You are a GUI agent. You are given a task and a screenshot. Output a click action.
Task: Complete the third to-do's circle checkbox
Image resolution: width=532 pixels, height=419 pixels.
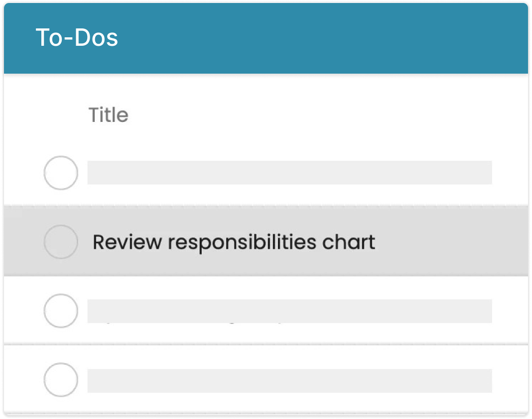(61, 311)
